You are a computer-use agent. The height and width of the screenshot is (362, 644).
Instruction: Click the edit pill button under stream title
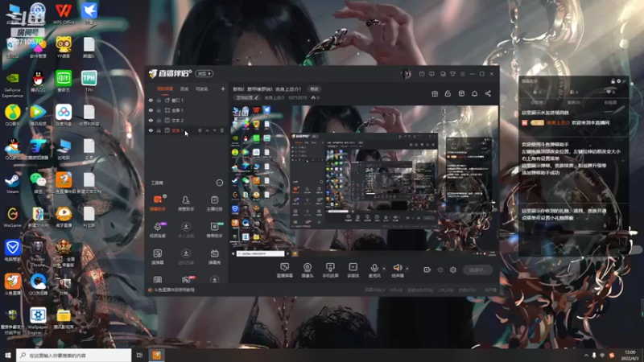247,97
